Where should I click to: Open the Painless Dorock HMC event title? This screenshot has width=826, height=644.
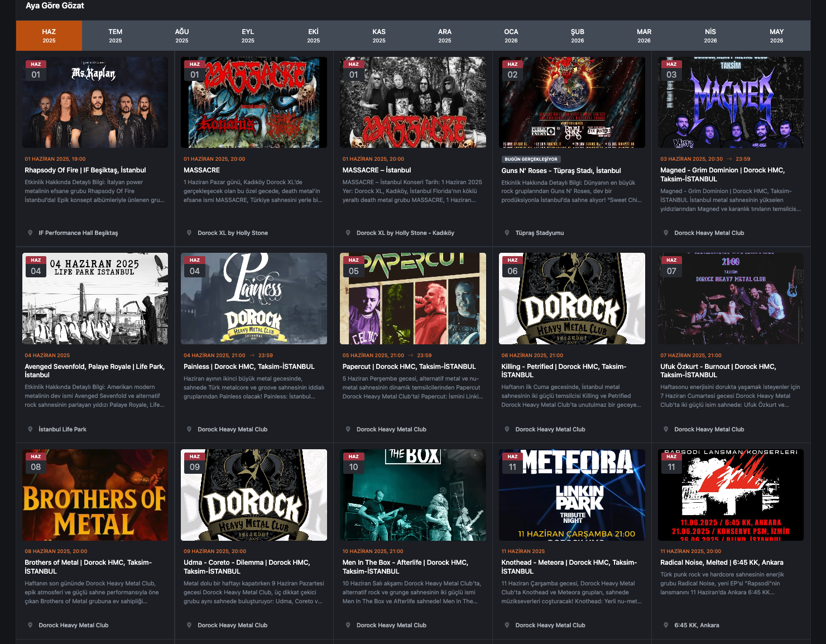[x=249, y=367]
